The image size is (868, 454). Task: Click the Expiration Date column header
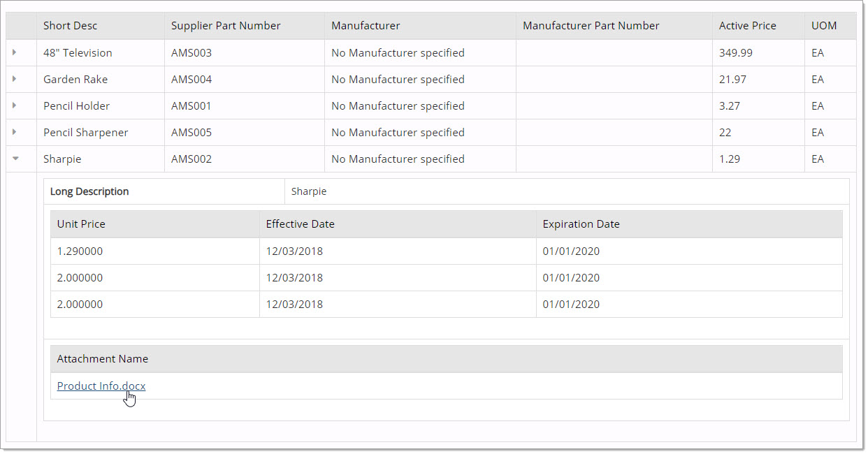click(581, 224)
